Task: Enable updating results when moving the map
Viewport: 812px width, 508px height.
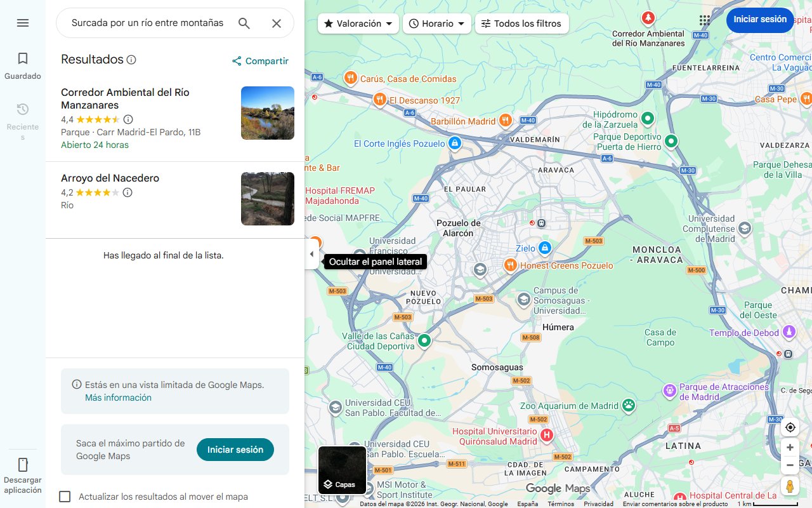Action: click(x=65, y=497)
